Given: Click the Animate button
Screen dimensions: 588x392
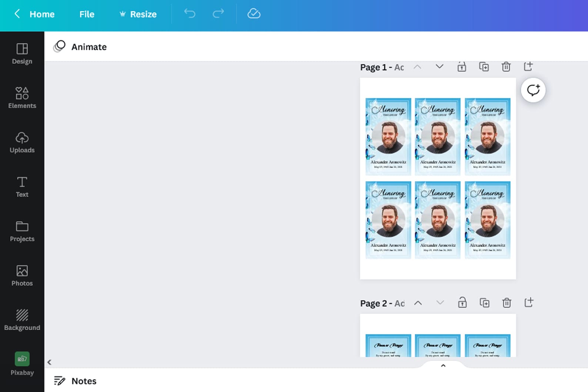Looking at the screenshot, I should (80, 47).
